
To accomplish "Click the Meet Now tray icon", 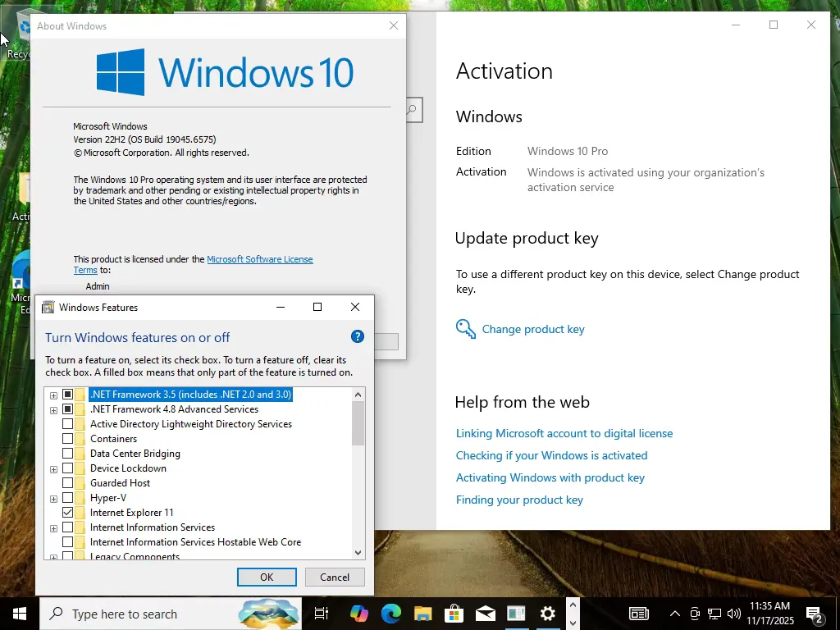I will click(x=695, y=614).
